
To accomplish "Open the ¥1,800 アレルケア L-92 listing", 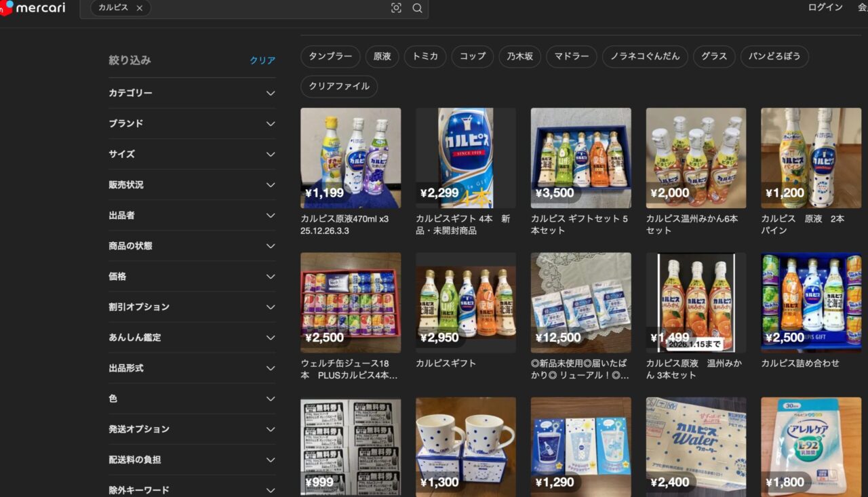I will (811, 447).
